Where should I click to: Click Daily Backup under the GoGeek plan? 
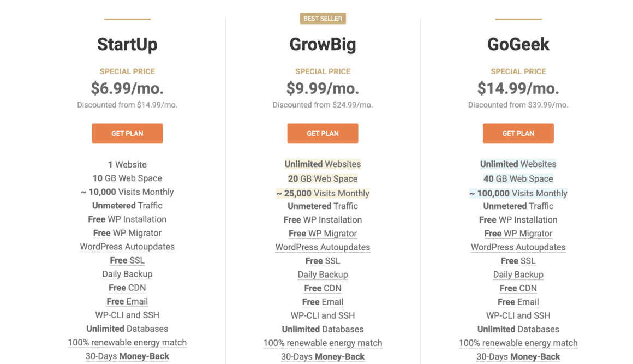click(518, 274)
